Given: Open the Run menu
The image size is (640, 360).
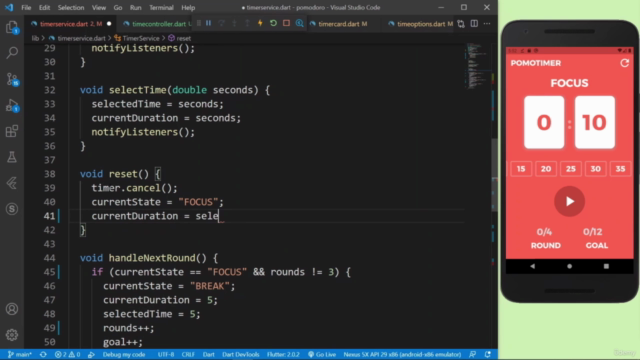Looking at the screenshot, I should click(x=136, y=7).
